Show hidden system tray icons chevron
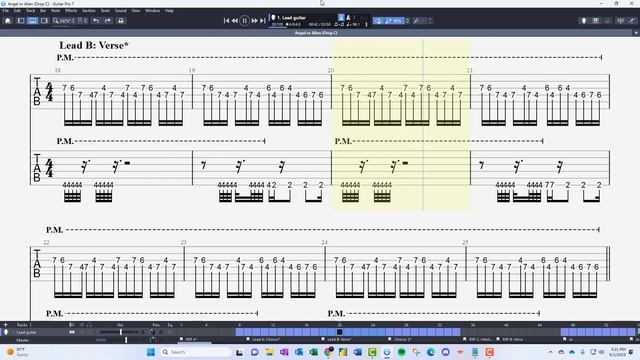The width and height of the screenshot is (640, 360). click(x=550, y=352)
